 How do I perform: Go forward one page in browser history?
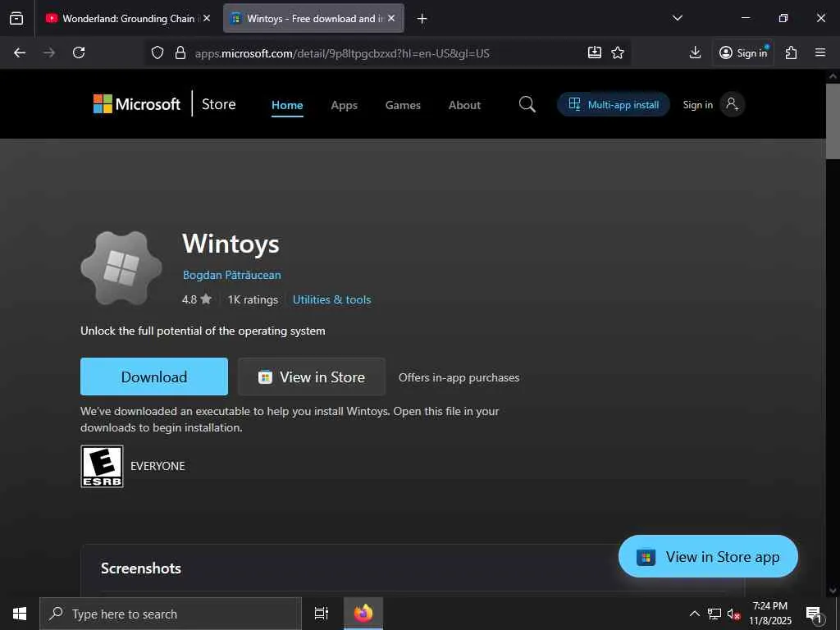tap(49, 52)
